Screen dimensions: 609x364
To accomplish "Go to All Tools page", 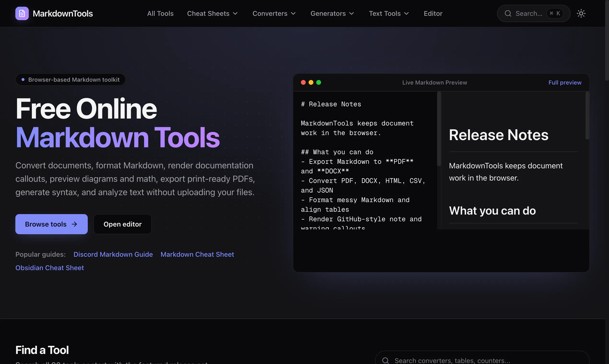I will tap(160, 13).
